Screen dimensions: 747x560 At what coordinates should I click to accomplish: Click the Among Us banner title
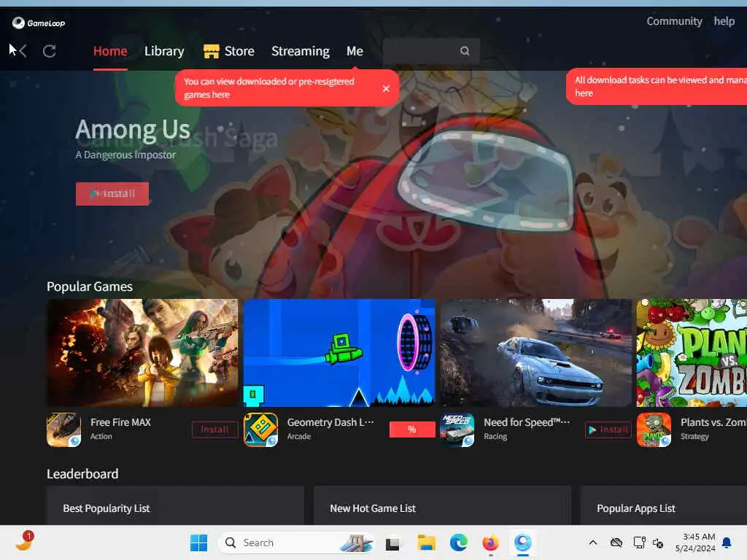[x=133, y=130]
